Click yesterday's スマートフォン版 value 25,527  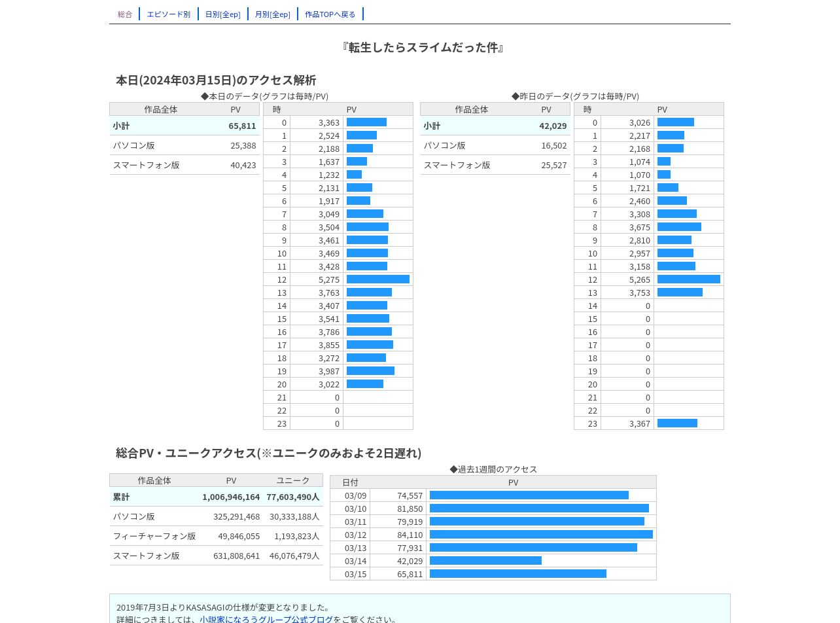point(553,165)
